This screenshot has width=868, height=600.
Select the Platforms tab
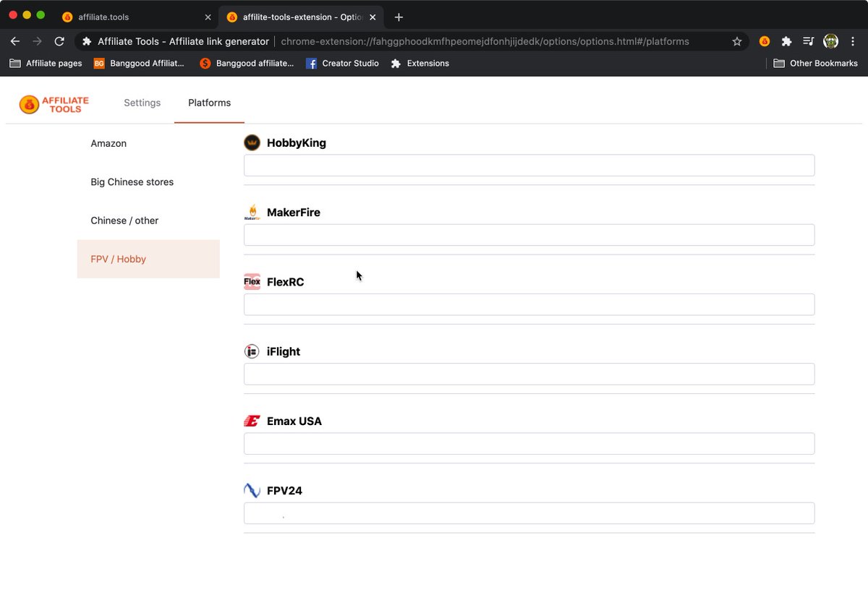pos(209,103)
